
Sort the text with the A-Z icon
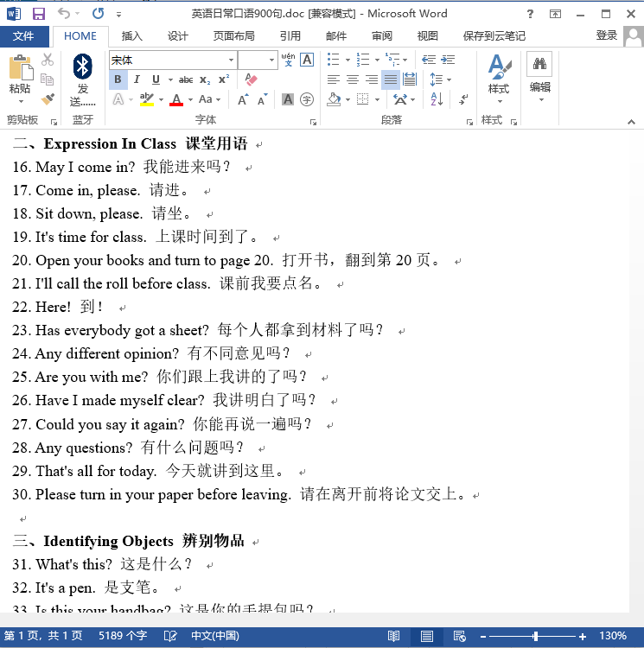(x=437, y=99)
